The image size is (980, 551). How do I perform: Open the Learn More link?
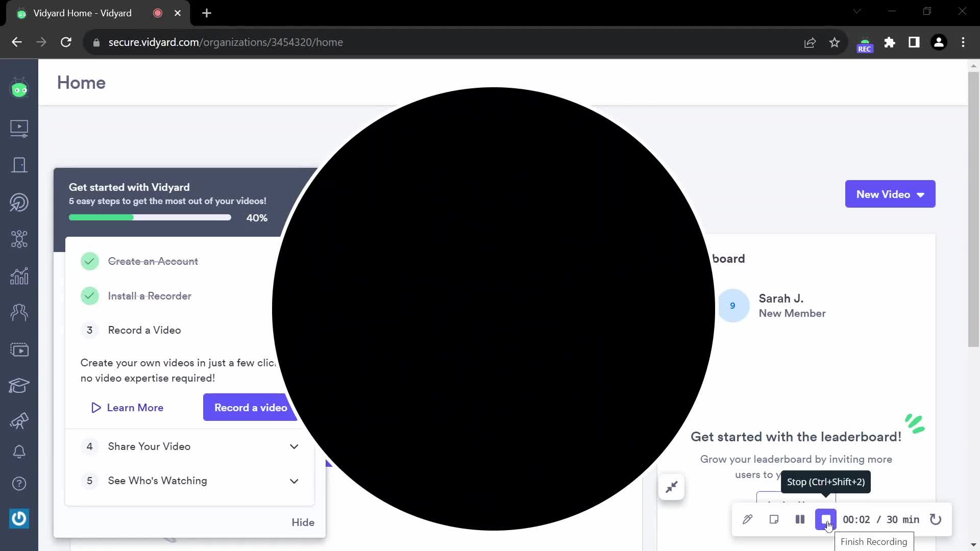pos(127,408)
